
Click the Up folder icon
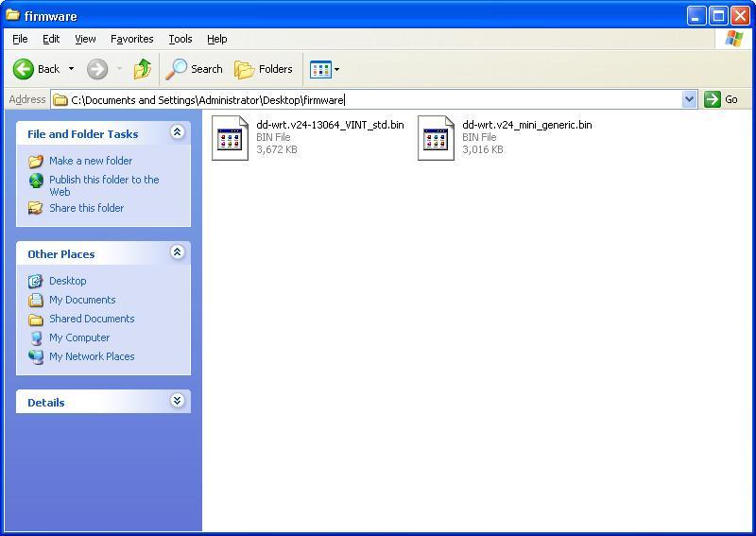(x=143, y=69)
